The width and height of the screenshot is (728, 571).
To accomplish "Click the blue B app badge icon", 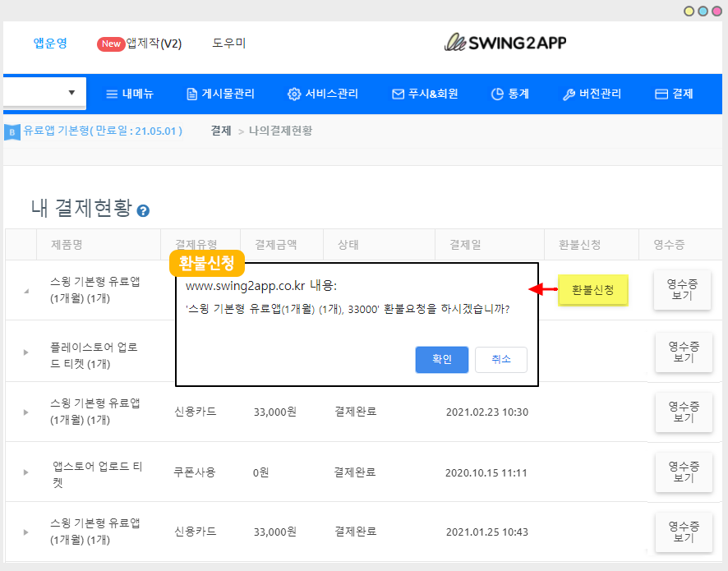I will click(x=12, y=131).
